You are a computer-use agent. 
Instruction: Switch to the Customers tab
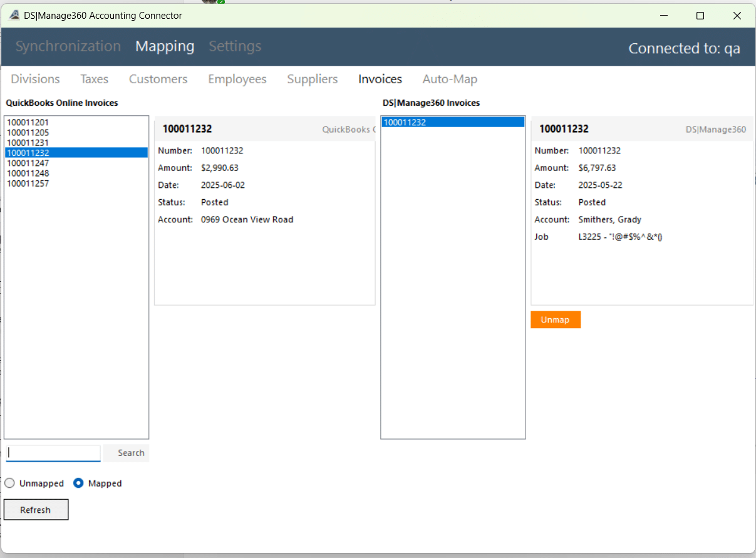pyautogui.click(x=158, y=79)
